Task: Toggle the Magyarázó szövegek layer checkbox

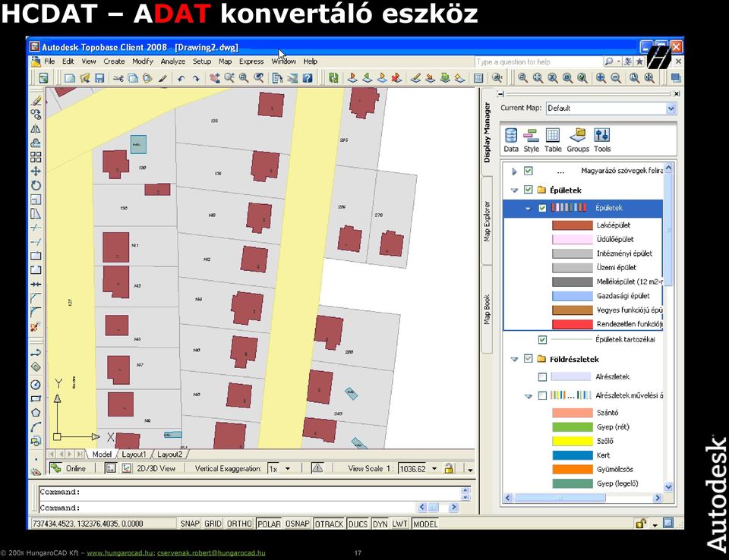Action: click(529, 171)
